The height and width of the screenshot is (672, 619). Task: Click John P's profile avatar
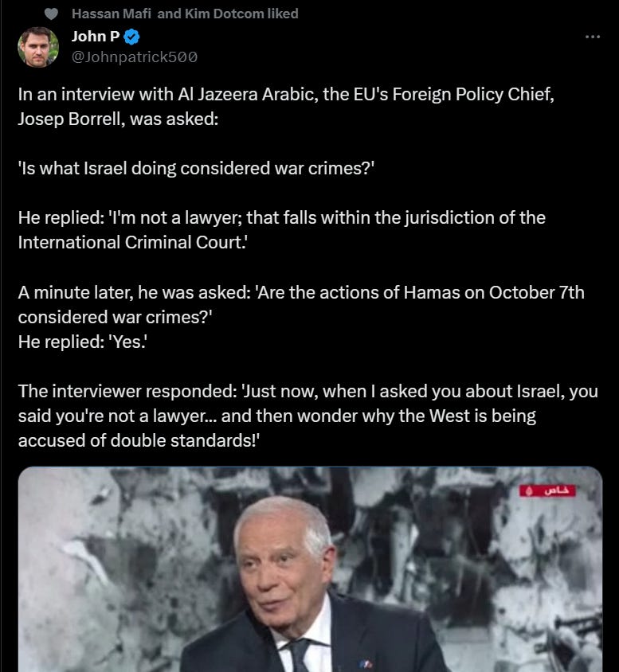[37, 47]
